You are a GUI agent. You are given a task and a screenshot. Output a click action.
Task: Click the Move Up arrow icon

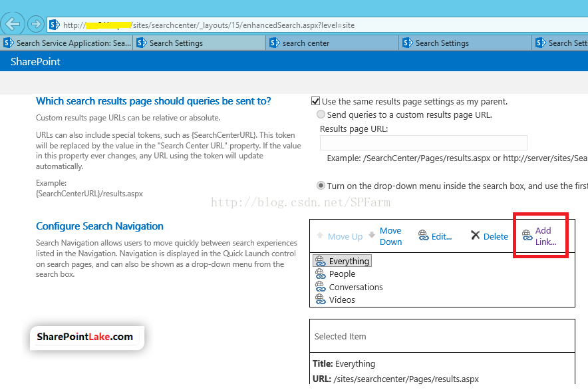click(320, 236)
